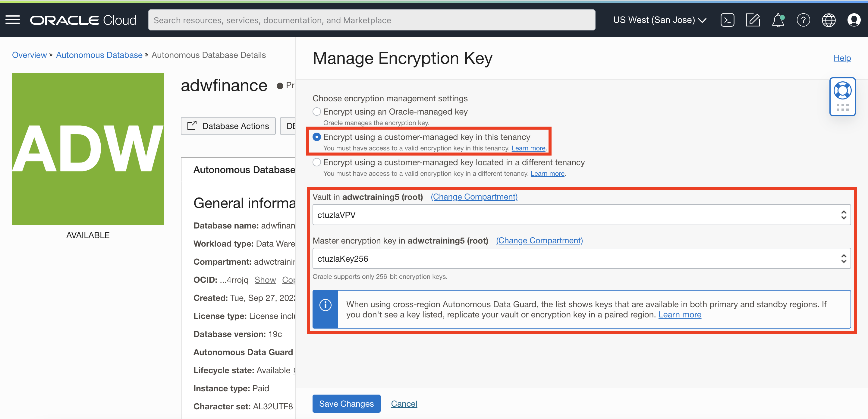Open the announcements editor icon

753,20
